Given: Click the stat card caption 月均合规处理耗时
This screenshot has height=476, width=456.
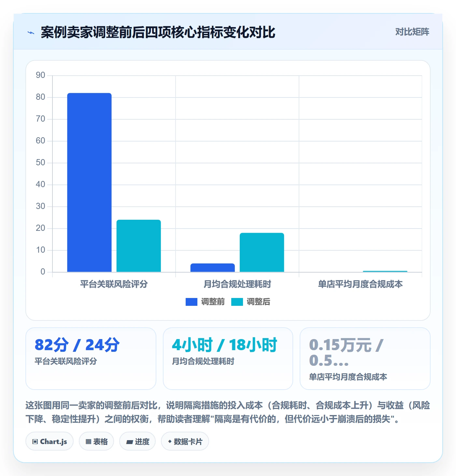Looking at the screenshot, I should pyautogui.click(x=203, y=361).
